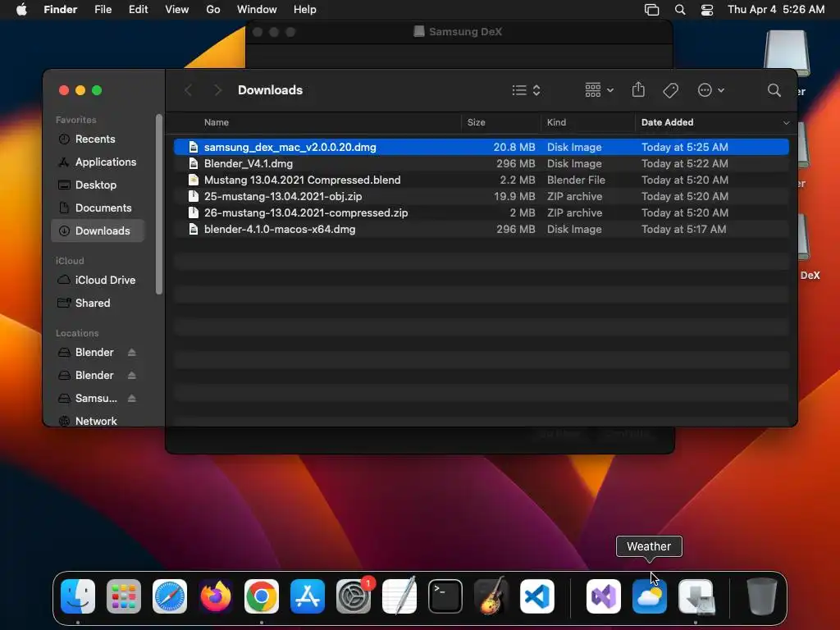840x630 pixels.
Task: Click the Finder search magnifier icon
Action: pyautogui.click(x=774, y=90)
